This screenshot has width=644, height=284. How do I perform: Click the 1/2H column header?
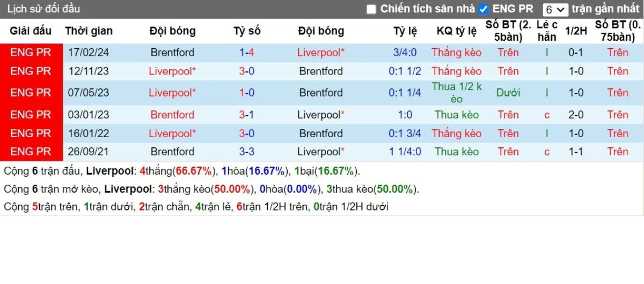tap(576, 31)
